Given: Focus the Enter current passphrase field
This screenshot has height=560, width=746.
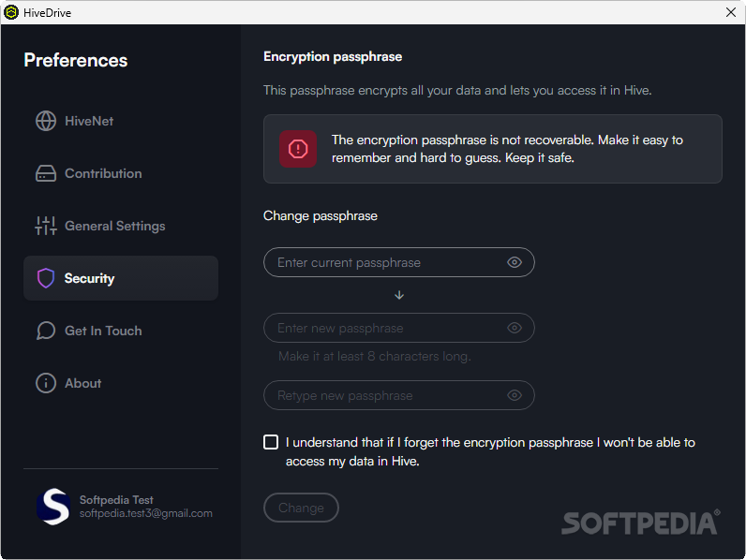Looking at the screenshot, I should coord(398,262).
